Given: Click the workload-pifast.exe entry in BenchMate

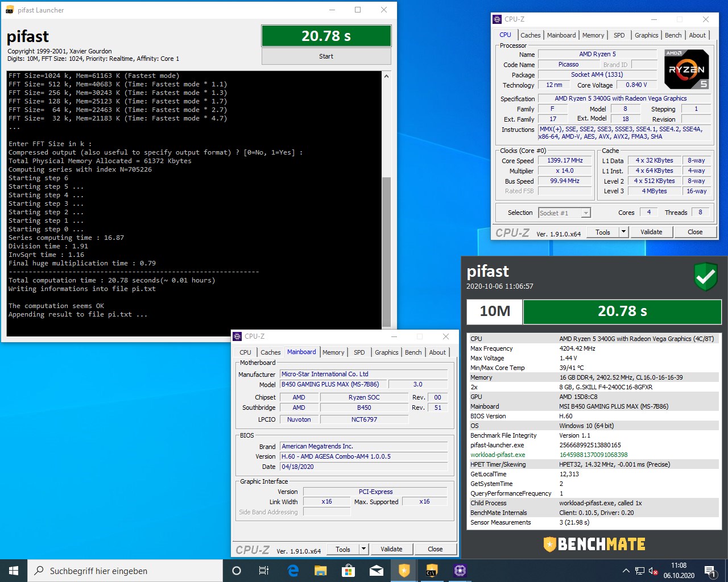Looking at the screenshot, I should pyautogui.click(x=498, y=455).
